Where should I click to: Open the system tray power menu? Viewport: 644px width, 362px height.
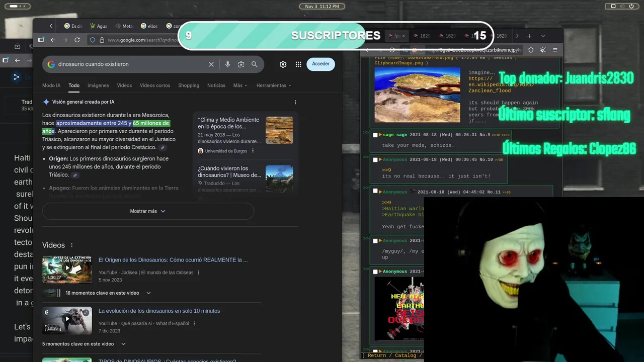click(632, 6)
